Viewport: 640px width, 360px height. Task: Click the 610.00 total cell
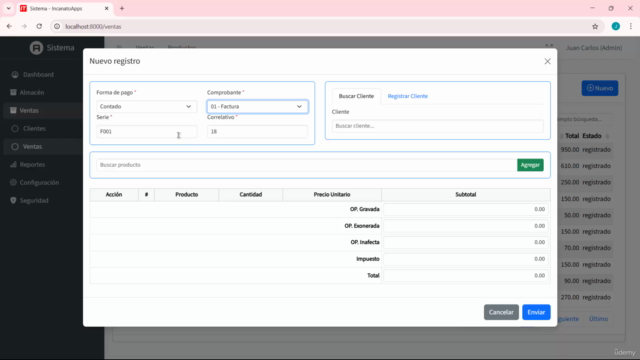[570, 166]
